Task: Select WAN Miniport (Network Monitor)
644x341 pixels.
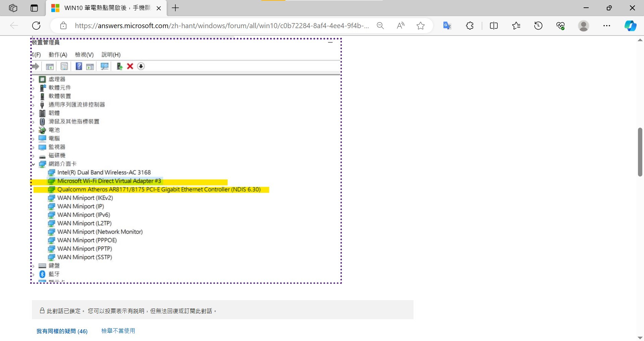Action: (100, 232)
